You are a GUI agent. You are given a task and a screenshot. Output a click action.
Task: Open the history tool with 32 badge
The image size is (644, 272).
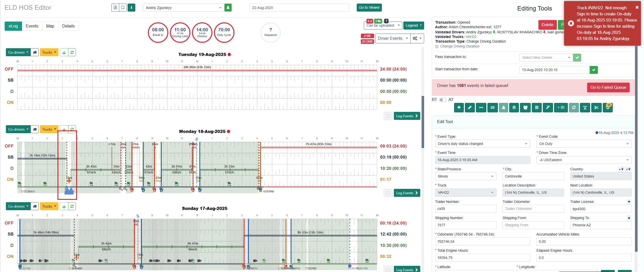(608, 108)
